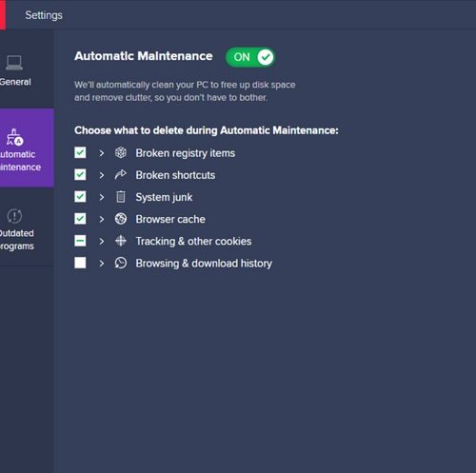
Task: Expand the Tracking & other cookies chevron
Action: 102,242
